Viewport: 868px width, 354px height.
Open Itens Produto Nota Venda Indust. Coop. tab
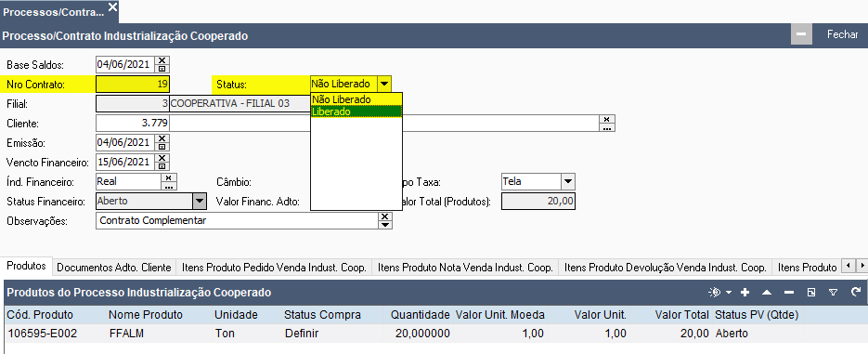(465, 268)
